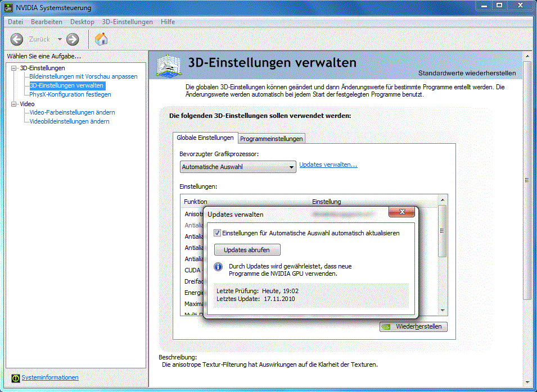This screenshot has width=537, height=392.
Task: Select 3D-Einstellungen verwalten in the tree
Action: (66, 85)
